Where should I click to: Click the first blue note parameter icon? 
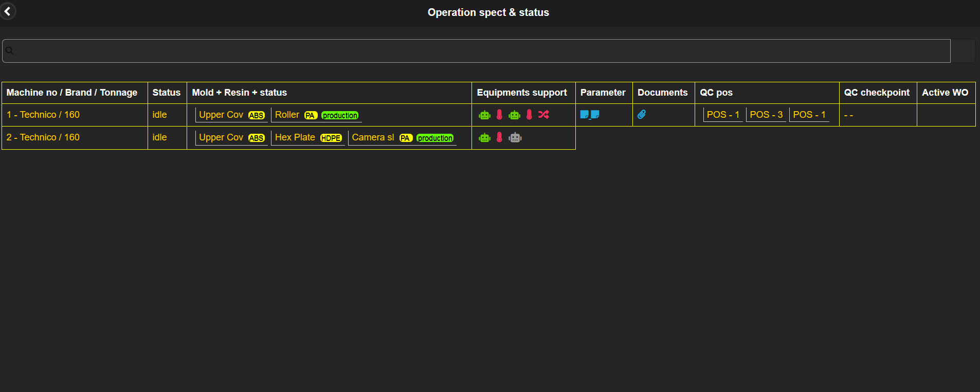coord(585,115)
